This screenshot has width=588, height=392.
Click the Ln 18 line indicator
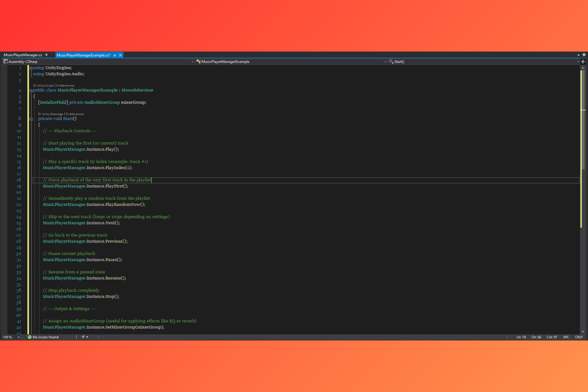(522, 337)
